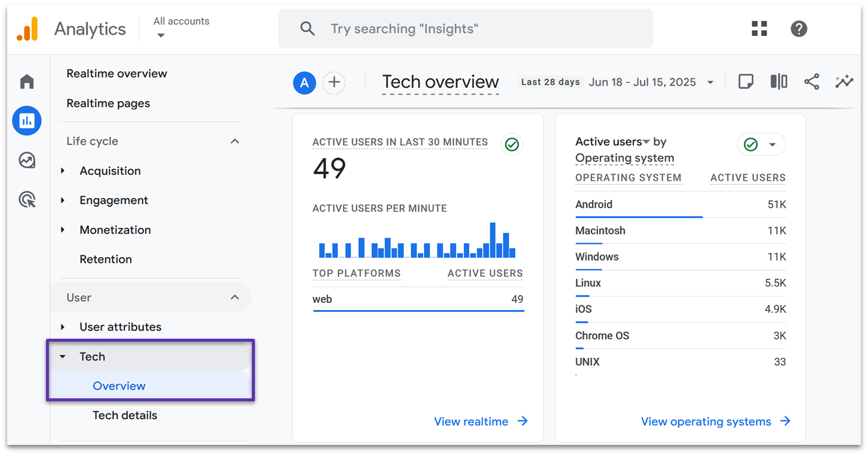Image resolution: width=868 pixels, height=455 pixels.
Task: Open Explore icon in the left rail
Action: [27, 160]
